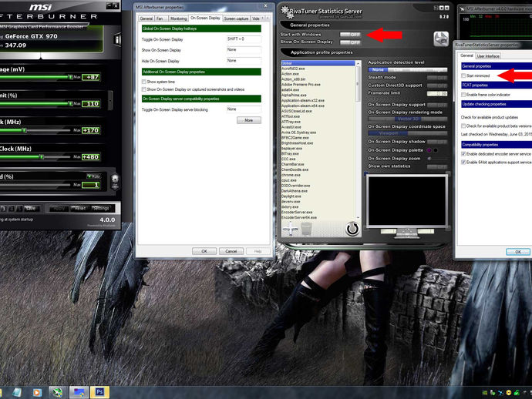Click Cancel in MSI Afterburner properties
The width and height of the screenshot is (532, 399).
click(231, 251)
